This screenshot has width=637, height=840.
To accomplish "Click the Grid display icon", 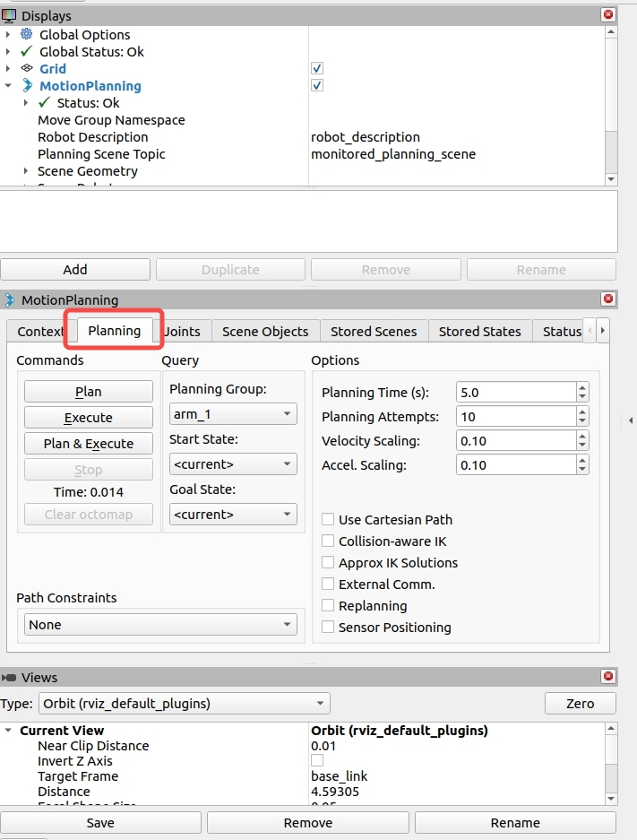I will pos(27,68).
